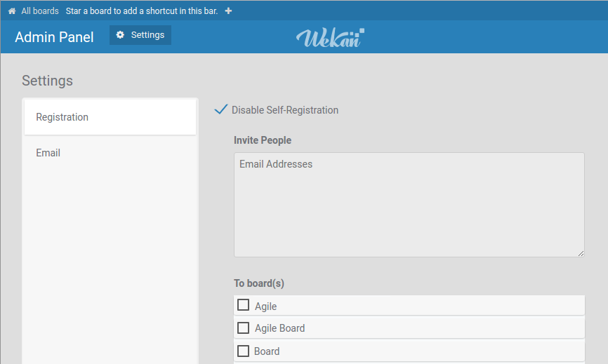Open the All boards link
The image size is (608, 364).
coord(40,11)
